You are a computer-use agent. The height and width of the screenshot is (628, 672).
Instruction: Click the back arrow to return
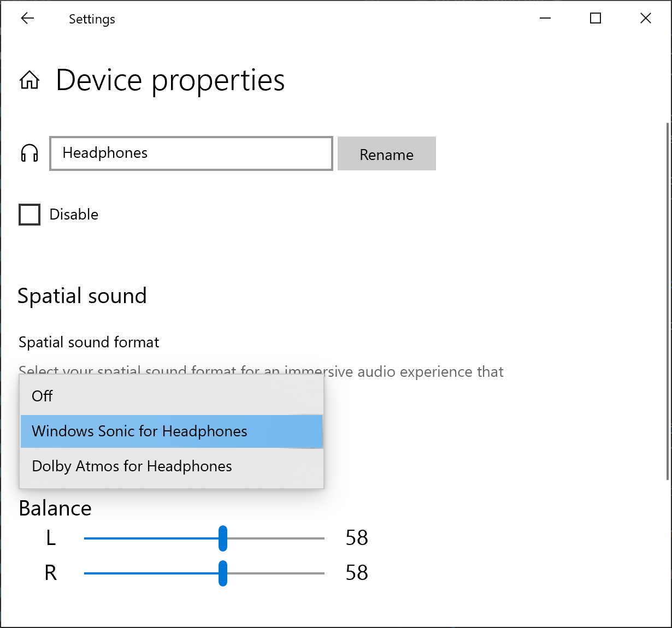point(27,18)
